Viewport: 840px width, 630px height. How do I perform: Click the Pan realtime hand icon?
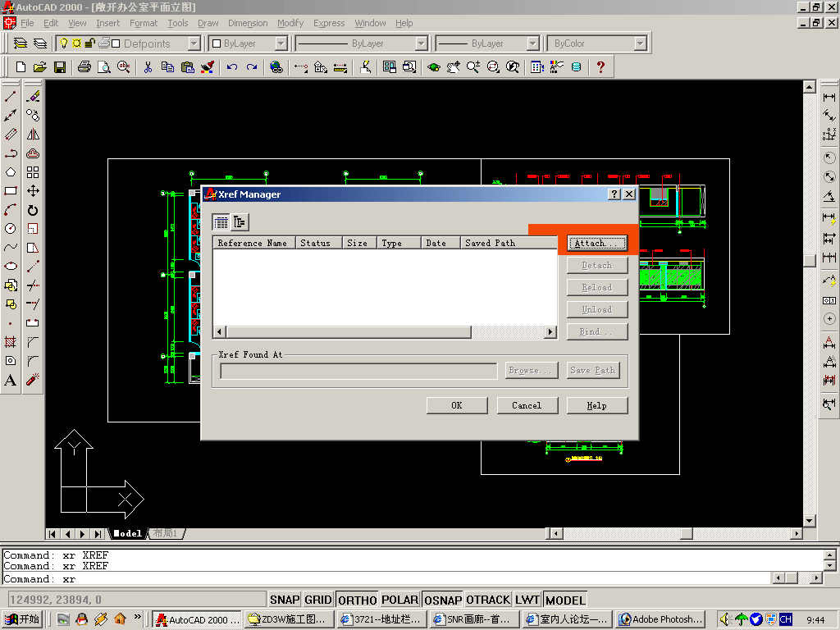pyautogui.click(x=453, y=67)
